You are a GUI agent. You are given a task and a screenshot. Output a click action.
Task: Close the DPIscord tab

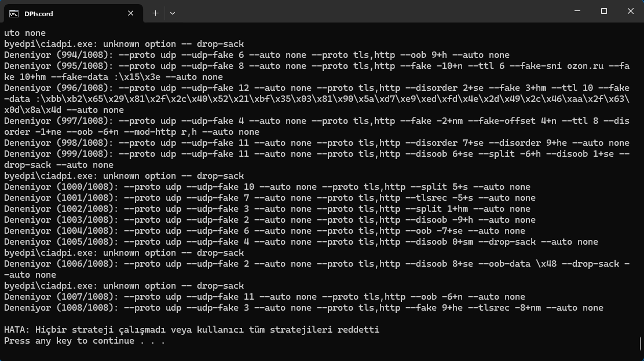coord(131,13)
